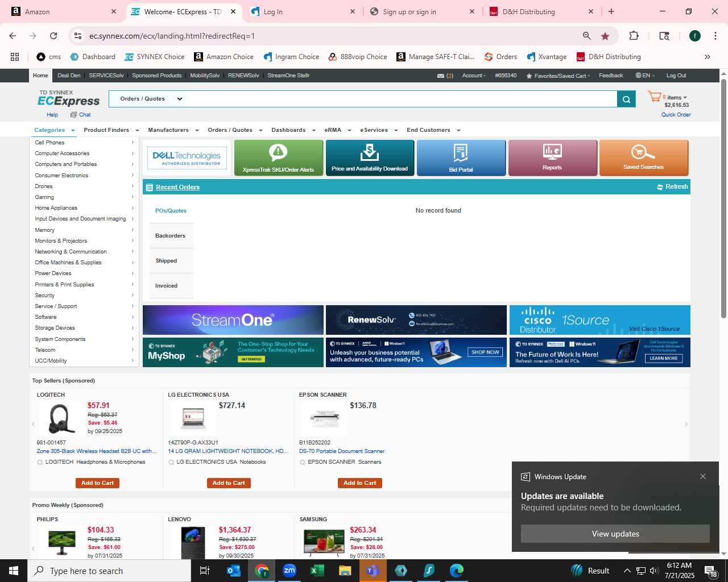Open Excel from the taskbar
Image resolution: width=728 pixels, height=582 pixels.
tap(317, 571)
